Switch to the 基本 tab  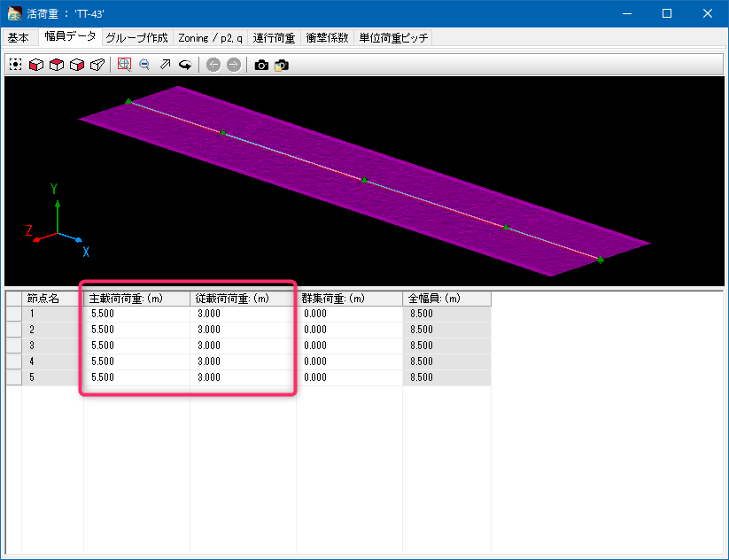19,38
